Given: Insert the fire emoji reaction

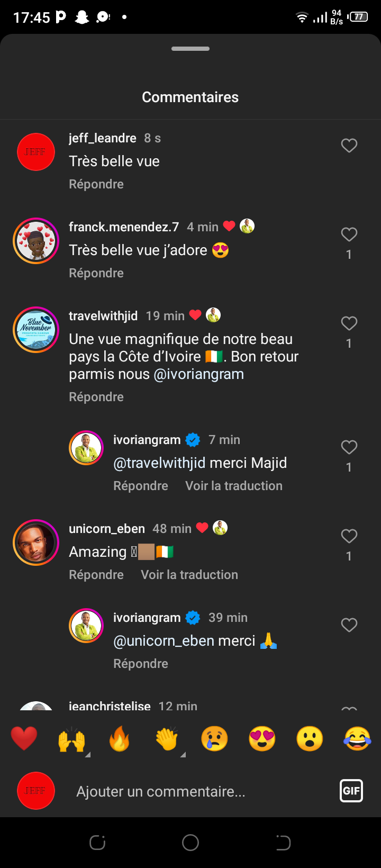Looking at the screenshot, I should tap(119, 739).
